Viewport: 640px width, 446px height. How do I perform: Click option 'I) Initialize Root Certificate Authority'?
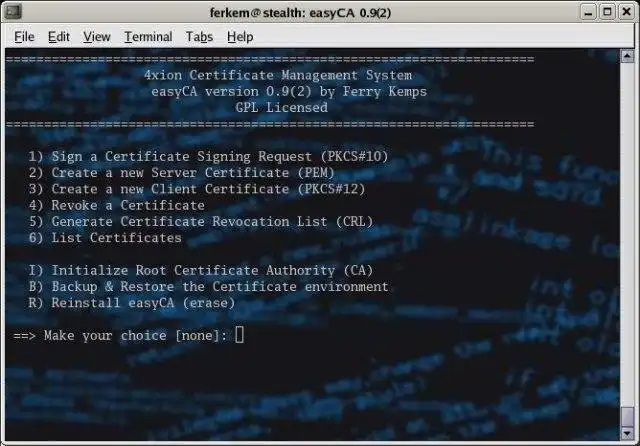201,271
